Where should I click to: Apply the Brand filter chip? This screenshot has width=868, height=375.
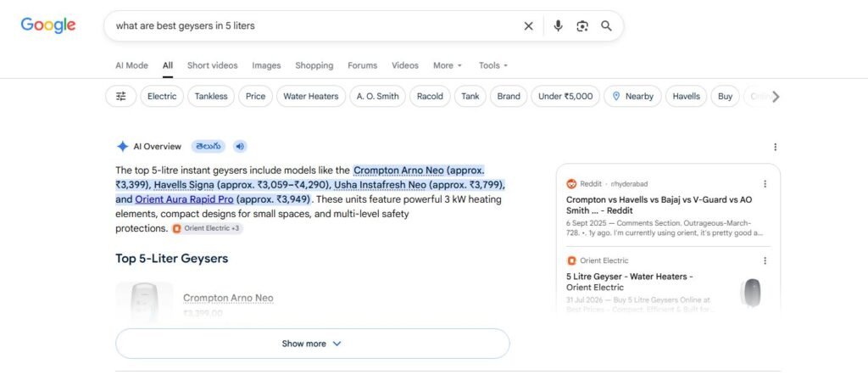[509, 97]
